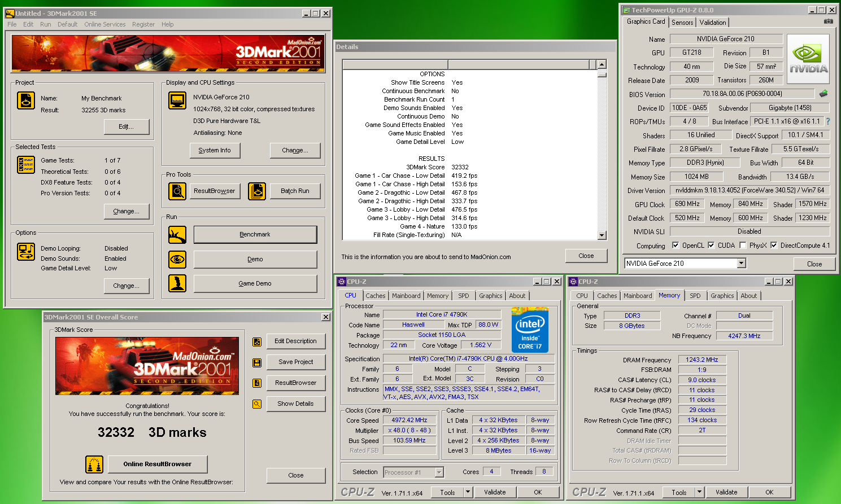
Task: Click the Batch Run icon in Pro Tools
Action: (x=257, y=191)
